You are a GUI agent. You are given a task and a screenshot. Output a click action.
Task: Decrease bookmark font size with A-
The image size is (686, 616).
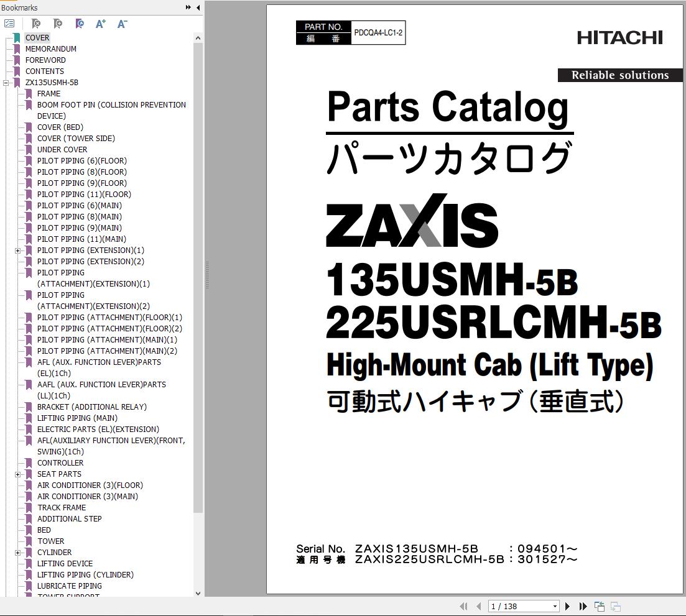coord(122,24)
